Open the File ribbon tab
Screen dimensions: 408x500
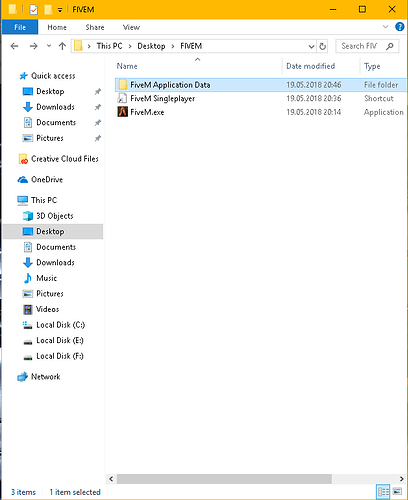coord(20,27)
